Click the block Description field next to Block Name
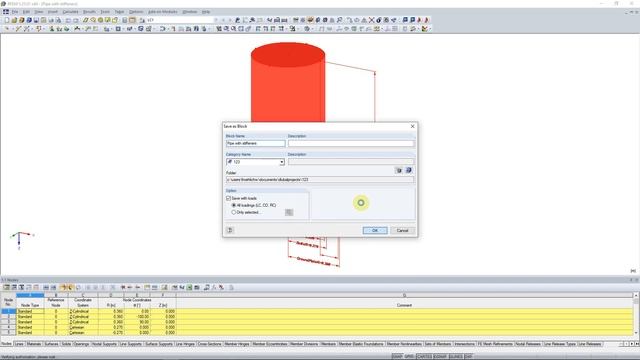Screen dimensions: 640x360 click(351, 143)
